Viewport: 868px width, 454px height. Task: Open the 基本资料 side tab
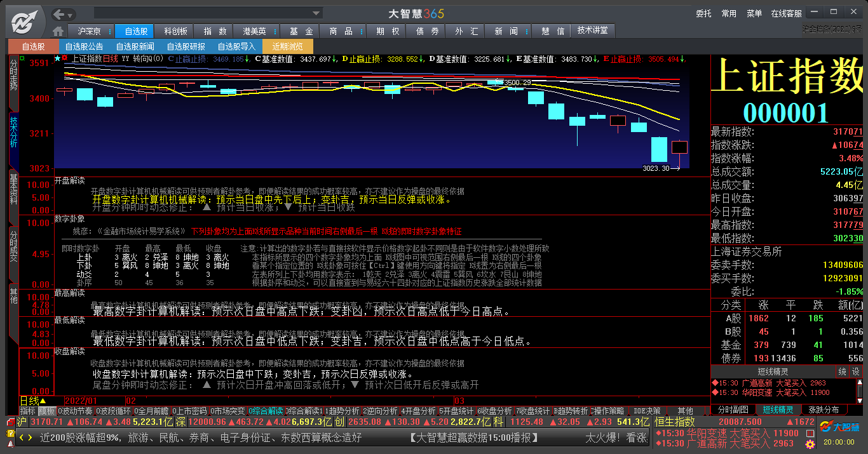[13, 197]
